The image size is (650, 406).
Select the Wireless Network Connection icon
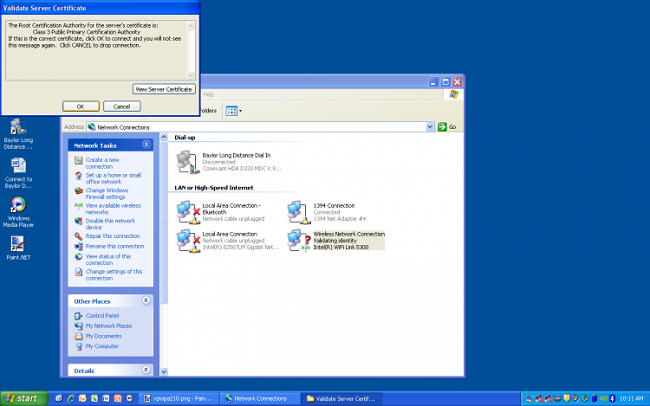(x=336, y=241)
